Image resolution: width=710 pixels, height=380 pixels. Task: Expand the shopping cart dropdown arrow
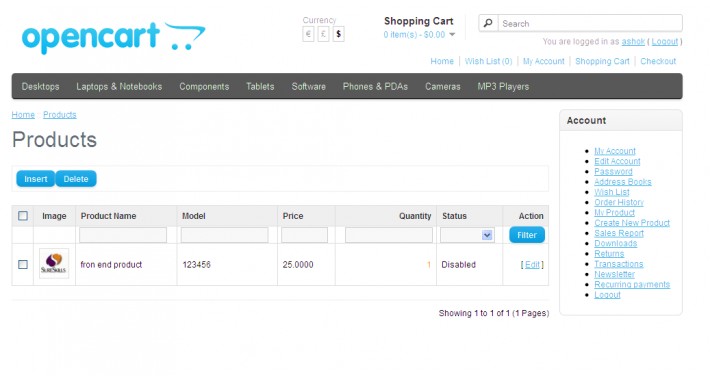(x=452, y=35)
